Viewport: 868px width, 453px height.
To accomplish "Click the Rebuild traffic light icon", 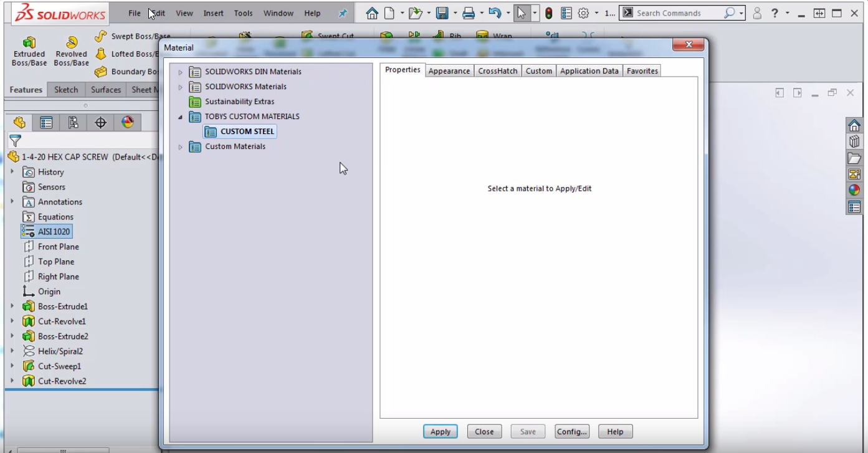I will coord(549,13).
